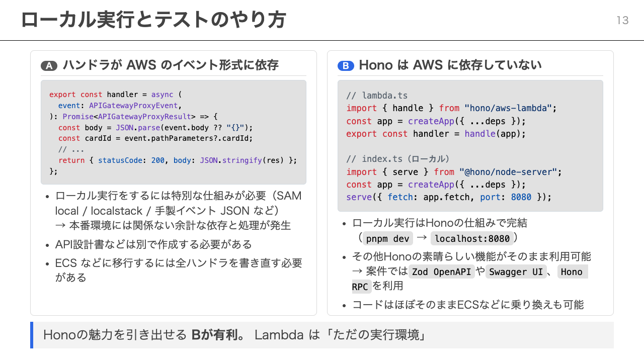This screenshot has width=644, height=362.
Task: Click the blue accent bar of conclusion box
Action: [32, 335]
